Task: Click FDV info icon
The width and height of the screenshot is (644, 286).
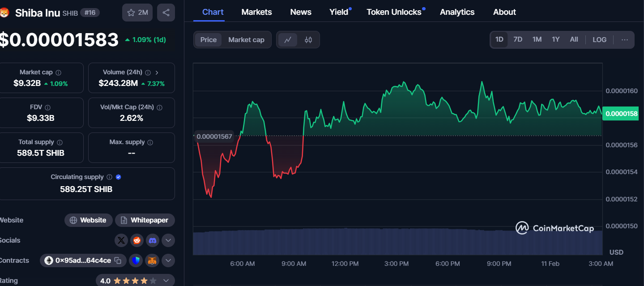Action: (48, 107)
